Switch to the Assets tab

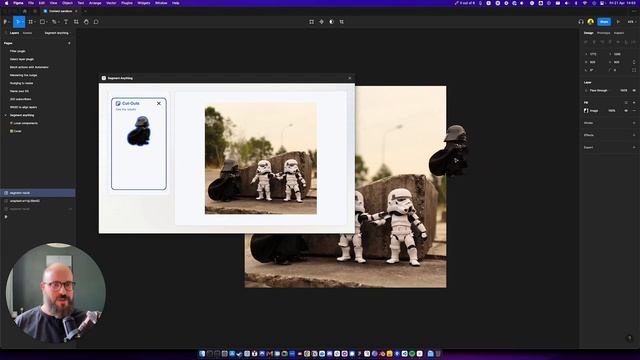coord(27,33)
